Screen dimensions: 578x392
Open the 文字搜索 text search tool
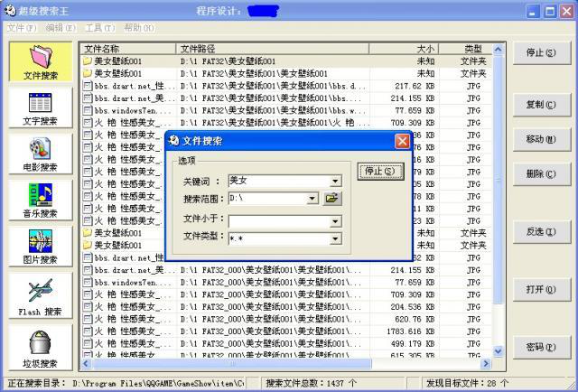[41, 108]
